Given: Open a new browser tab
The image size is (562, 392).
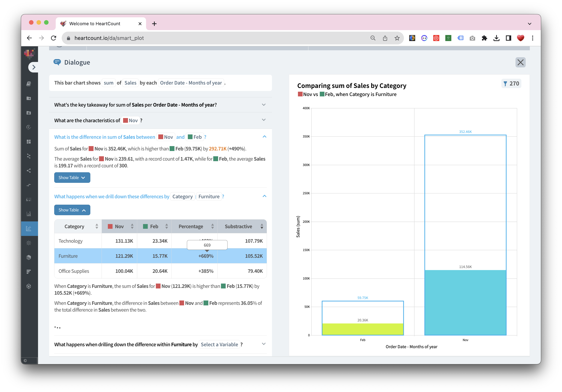Looking at the screenshot, I should pos(154,24).
